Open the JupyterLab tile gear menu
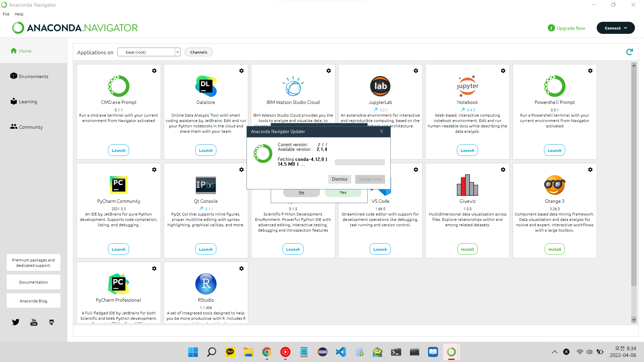This screenshot has height=362, width=644. pos(416,71)
